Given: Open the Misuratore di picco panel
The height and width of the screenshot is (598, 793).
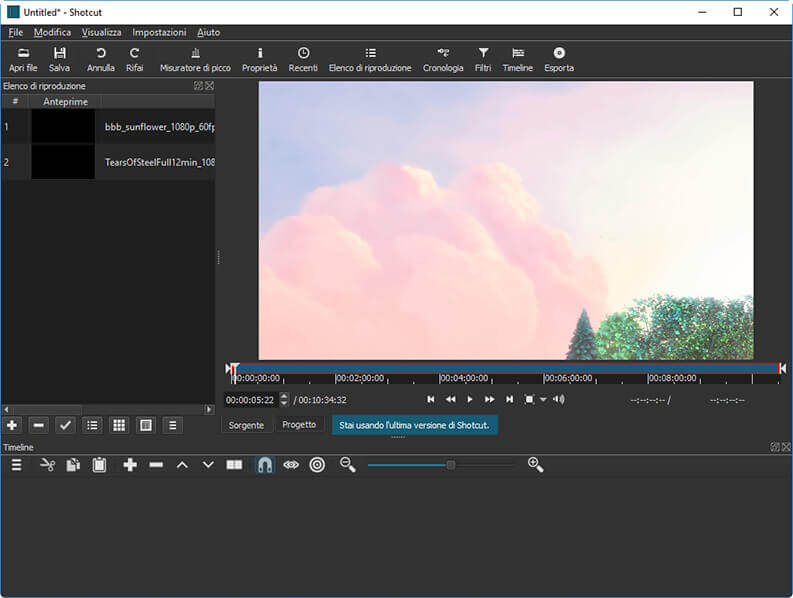Looking at the screenshot, I should click(195, 59).
